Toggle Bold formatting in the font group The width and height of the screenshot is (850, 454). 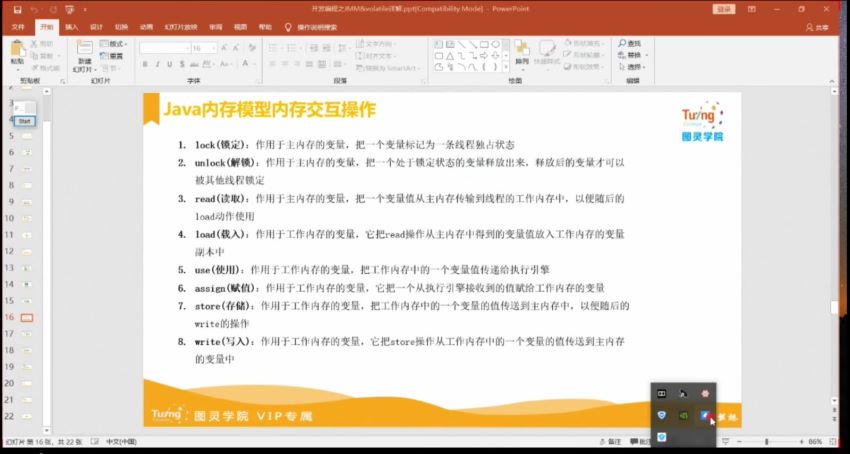pos(145,64)
